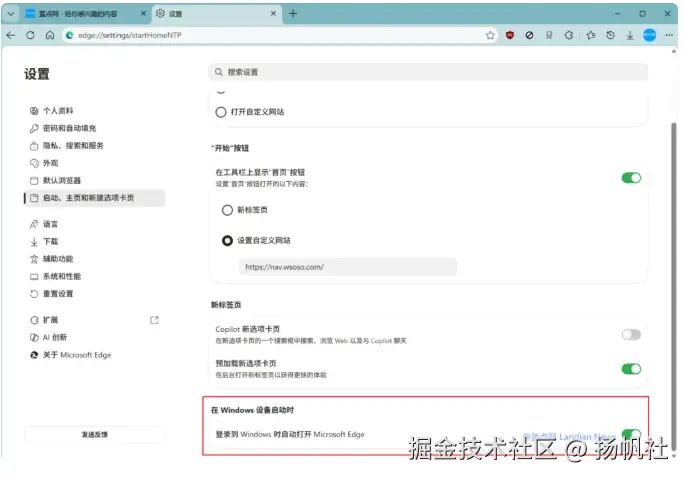Viewport: 685px width, 479px height.
Task: Click the 在 Windows 设备启动时 heading
Action: pyautogui.click(x=252, y=410)
